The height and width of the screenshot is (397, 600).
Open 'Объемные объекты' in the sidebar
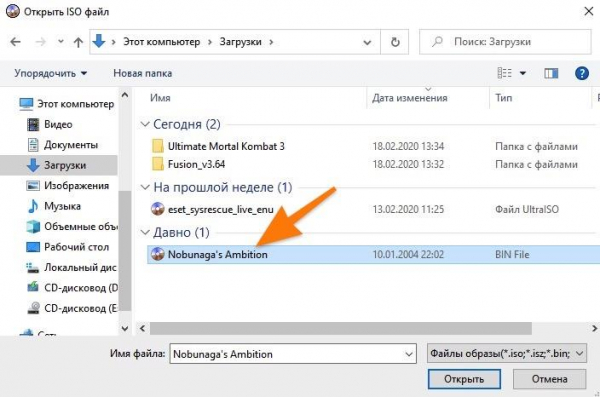72,227
